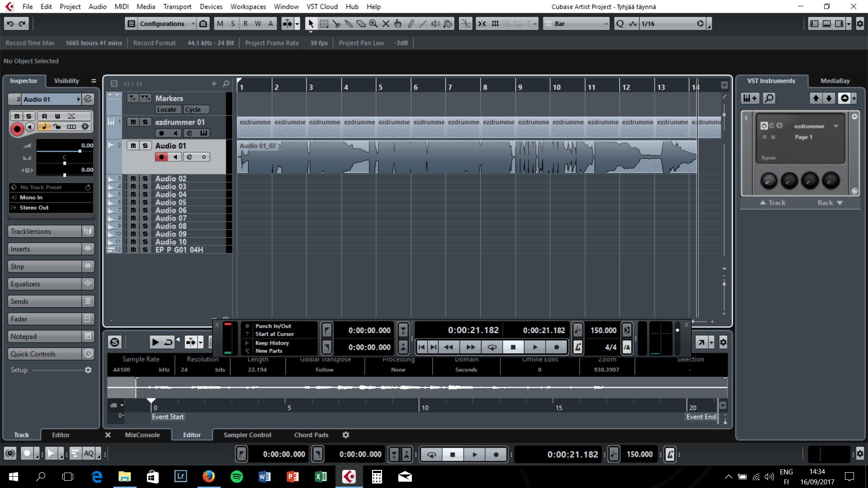
Task: Mute the ezdrummer 01 track
Action: coord(133,122)
